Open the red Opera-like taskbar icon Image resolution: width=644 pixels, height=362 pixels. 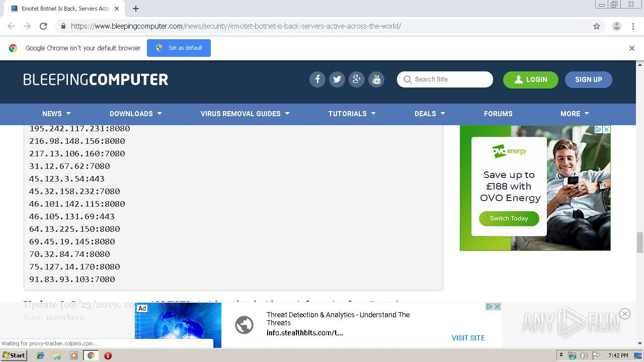coord(108,355)
